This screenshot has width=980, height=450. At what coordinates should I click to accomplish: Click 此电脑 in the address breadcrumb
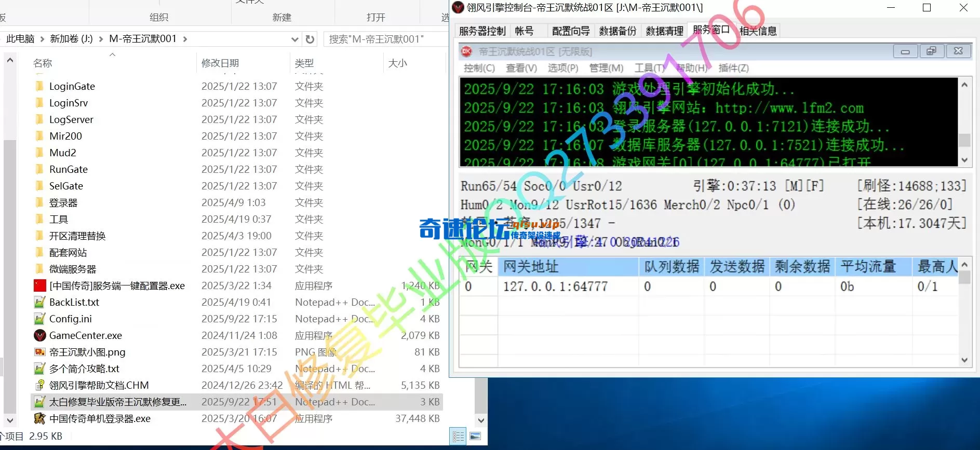click(x=20, y=39)
